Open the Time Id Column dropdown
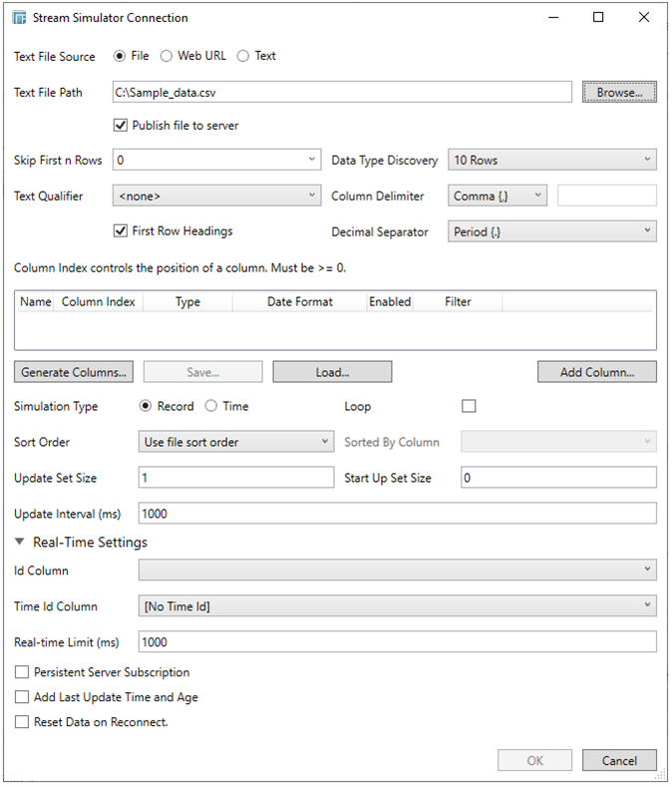This screenshot has width=672, height=786. (x=397, y=605)
